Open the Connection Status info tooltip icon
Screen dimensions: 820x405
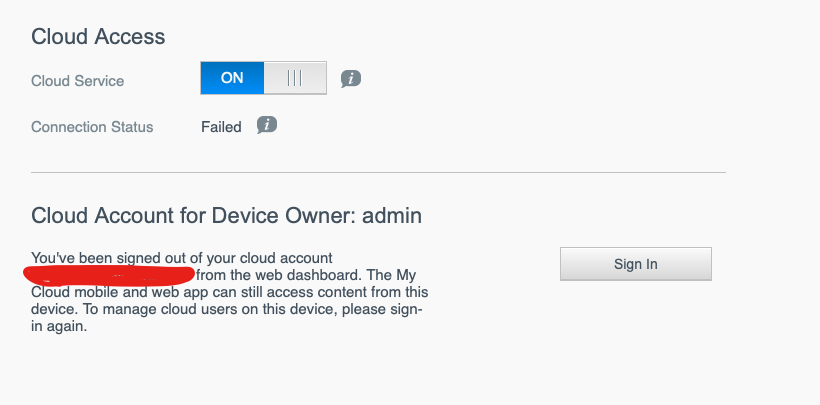[x=266, y=126]
